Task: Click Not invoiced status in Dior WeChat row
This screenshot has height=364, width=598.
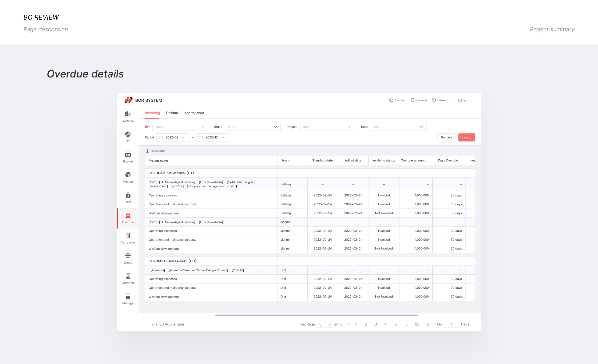Action: (x=384, y=297)
